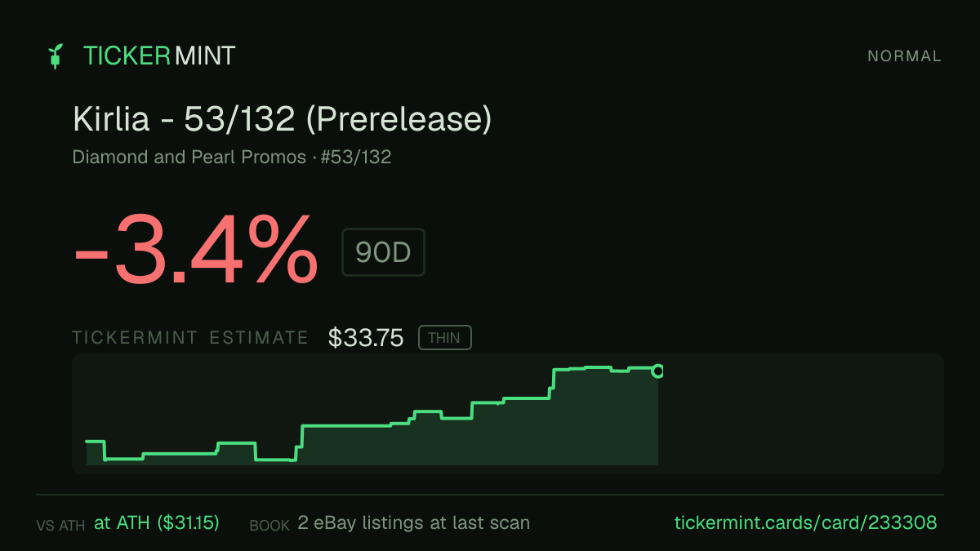Click the TICKERMINT brand name text

159,56
